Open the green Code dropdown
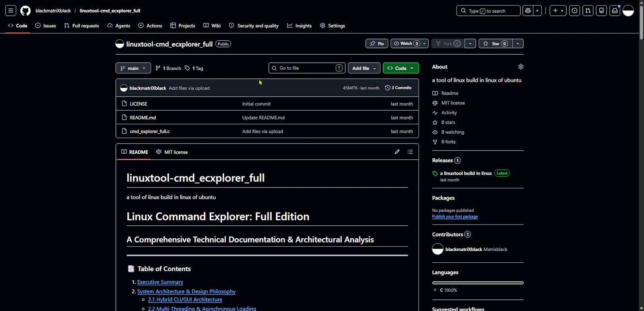 point(401,68)
